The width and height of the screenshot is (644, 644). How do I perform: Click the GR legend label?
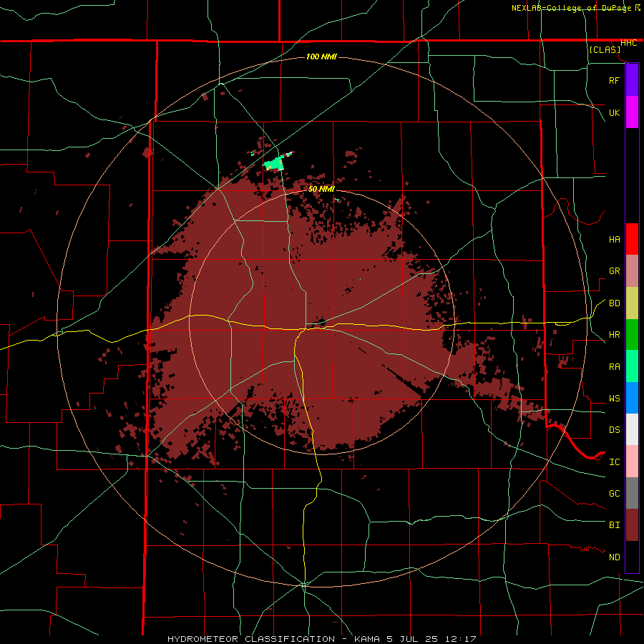614,271
